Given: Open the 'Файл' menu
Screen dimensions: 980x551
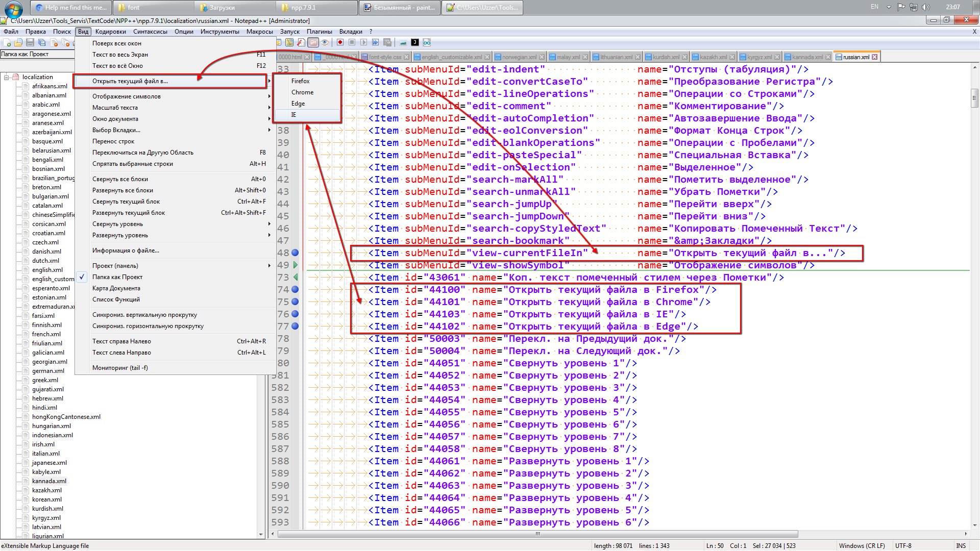Looking at the screenshot, I should click(x=11, y=32).
